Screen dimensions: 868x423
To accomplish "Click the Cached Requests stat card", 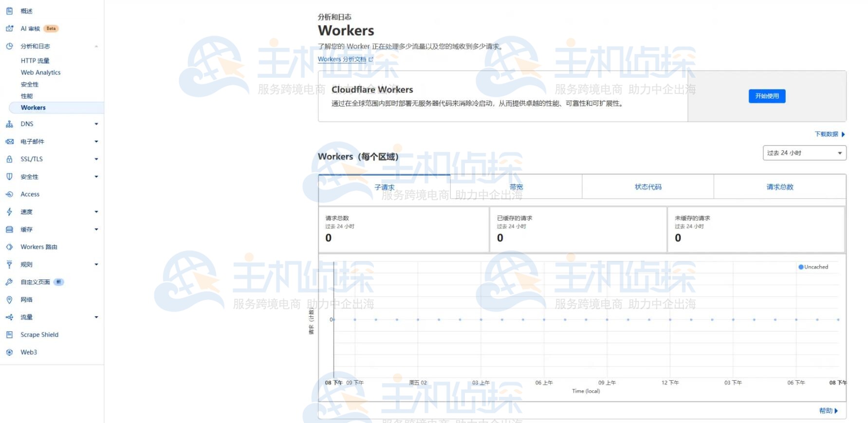I will coord(578,229).
